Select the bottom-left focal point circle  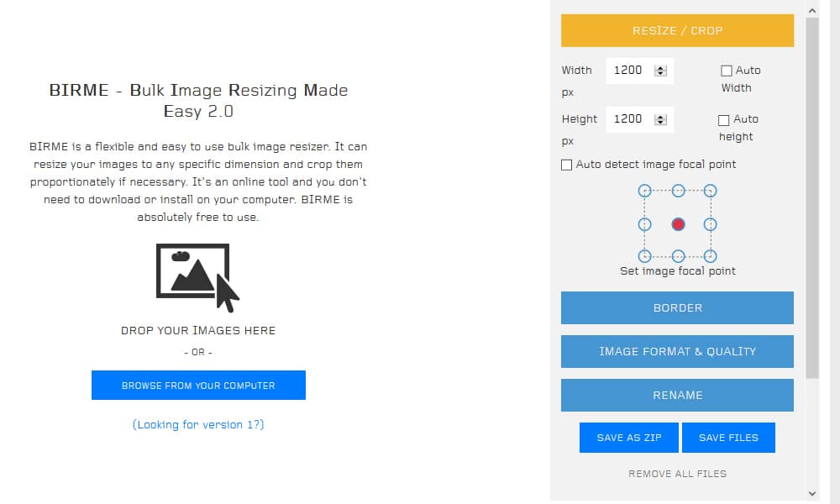point(645,256)
